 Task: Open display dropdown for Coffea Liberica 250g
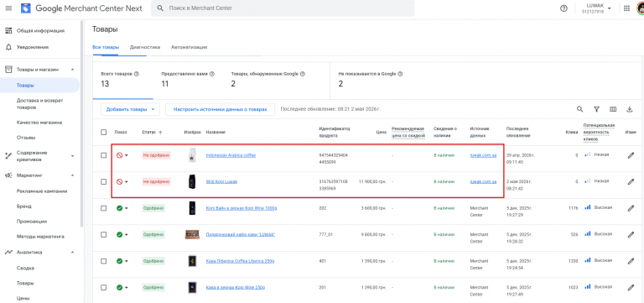pos(127,261)
